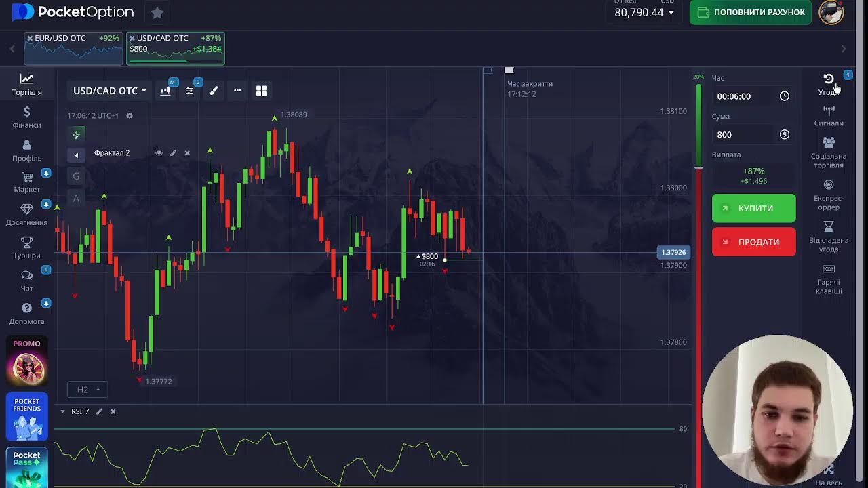Image resolution: width=868 pixels, height=488 pixels.
Task: Open Допомога help section
Action: coord(27,313)
